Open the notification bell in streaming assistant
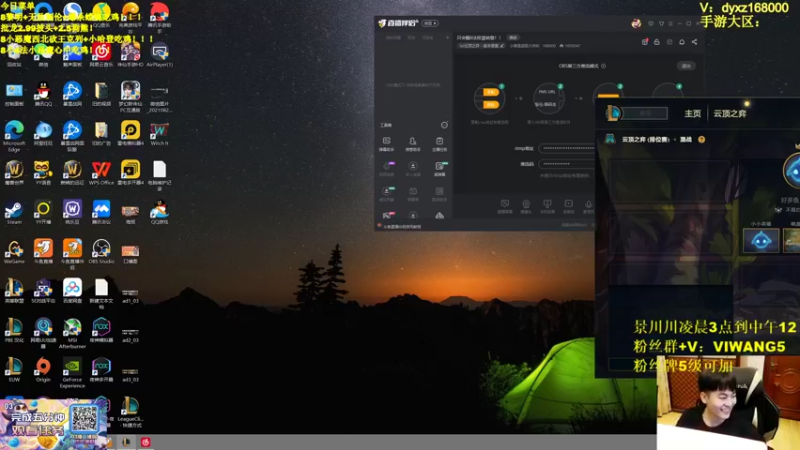 tap(682, 42)
